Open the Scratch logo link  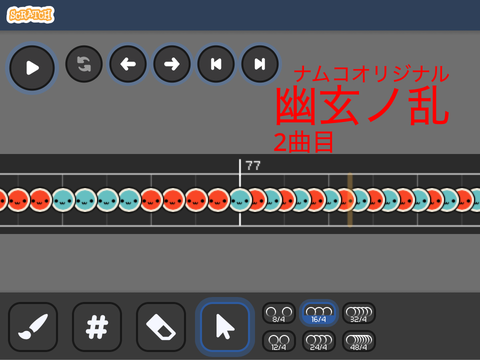(x=30, y=15)
